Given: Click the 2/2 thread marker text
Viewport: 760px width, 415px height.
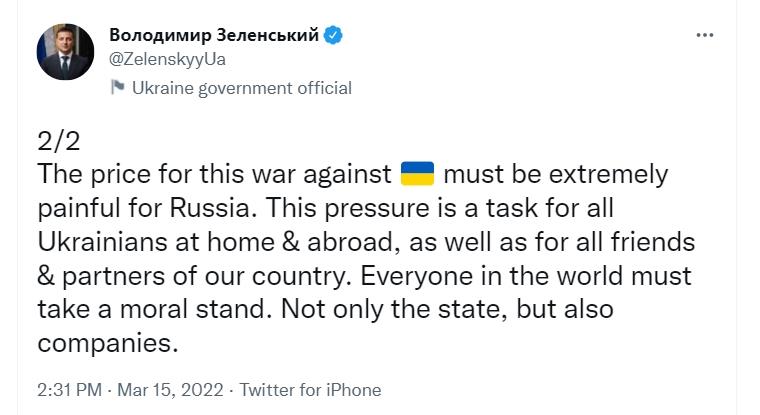Looking at the screenshot, I should pyautogui.click(x=59, y=141).
